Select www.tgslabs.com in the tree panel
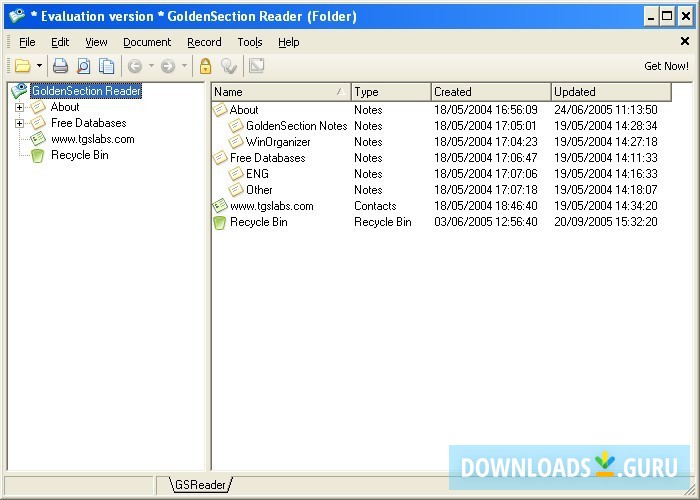Image resolution: width=700 pixels, height=500 pixels. point(92,139)
